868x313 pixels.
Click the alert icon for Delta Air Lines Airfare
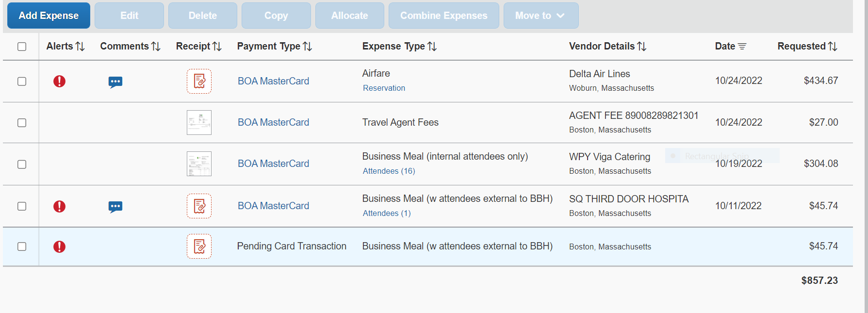(x=59, y=81)
